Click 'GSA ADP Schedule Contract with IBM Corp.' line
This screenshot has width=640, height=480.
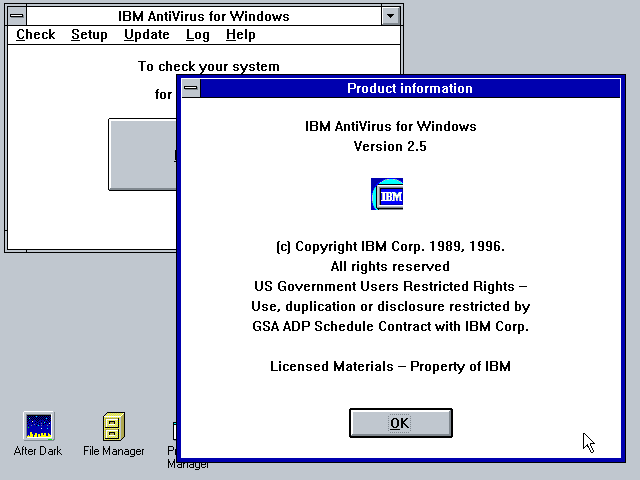[391, 327]
